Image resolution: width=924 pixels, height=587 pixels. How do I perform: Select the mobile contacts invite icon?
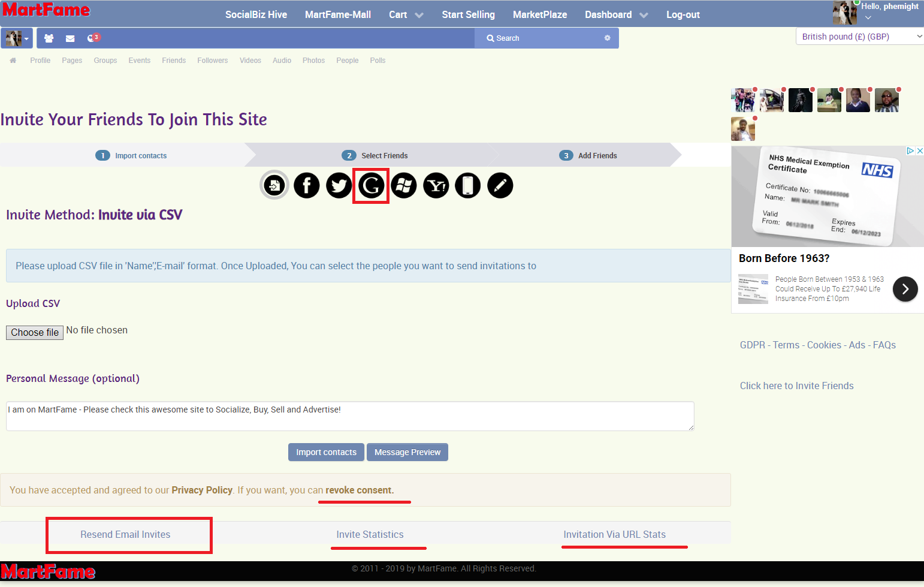[x=468, y=185]
